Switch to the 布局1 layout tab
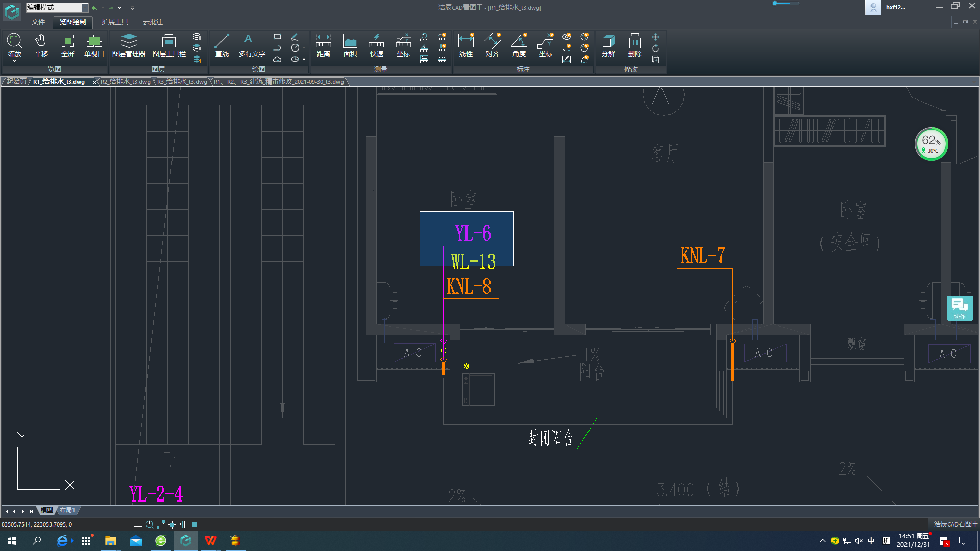The height and width of the screenshot is (551, 980). tap(67, 510)
